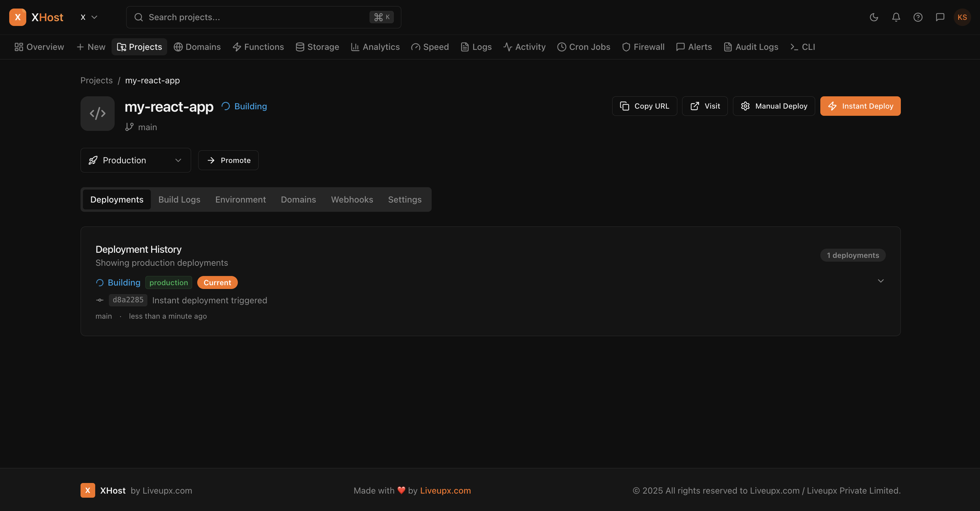The width and height of the screenshot is (980, 511).
Task: Switch to the Build Logs tab
Action: click(x=179, y=199)
